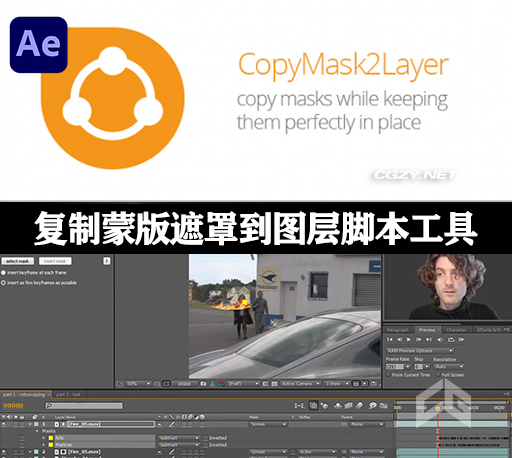The height and width of the screenshot is (458, 512).
Task: Toggle the loop option icon in Preview
Action: (451, 339)
